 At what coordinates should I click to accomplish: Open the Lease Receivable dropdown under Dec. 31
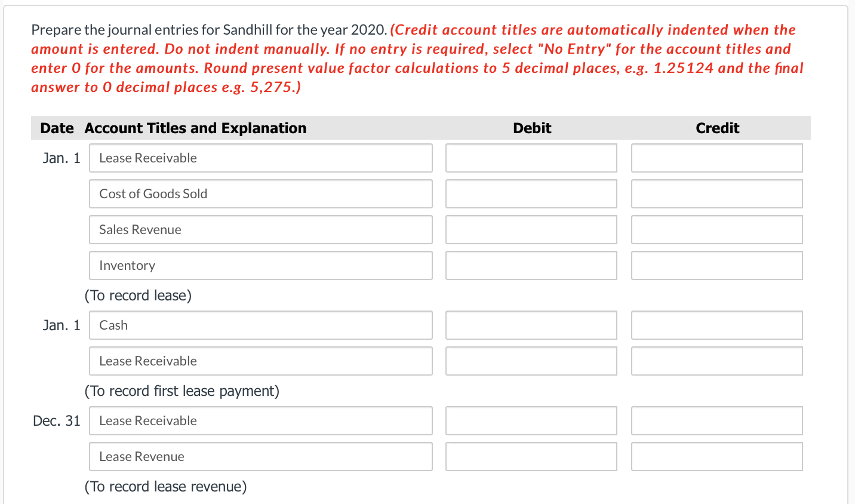[x=260, y=420]
